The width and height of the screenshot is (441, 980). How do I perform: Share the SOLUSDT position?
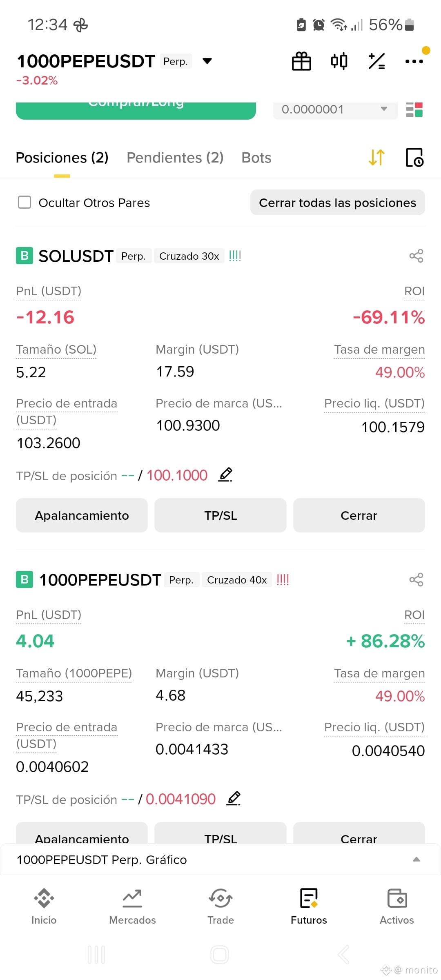(x=416, y=256)
